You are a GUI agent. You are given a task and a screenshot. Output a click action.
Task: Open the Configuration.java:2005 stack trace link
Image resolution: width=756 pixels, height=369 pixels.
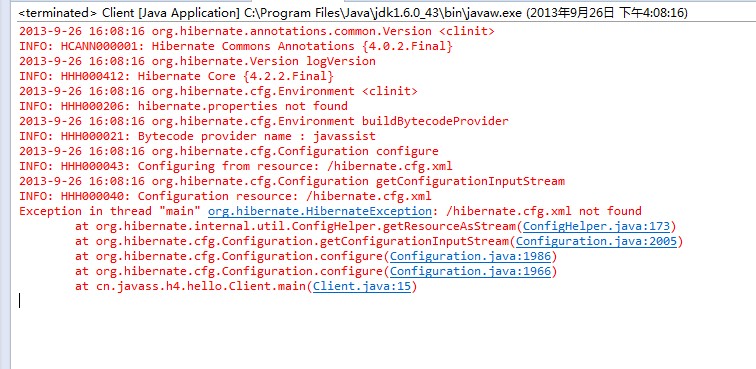point(596,241)
